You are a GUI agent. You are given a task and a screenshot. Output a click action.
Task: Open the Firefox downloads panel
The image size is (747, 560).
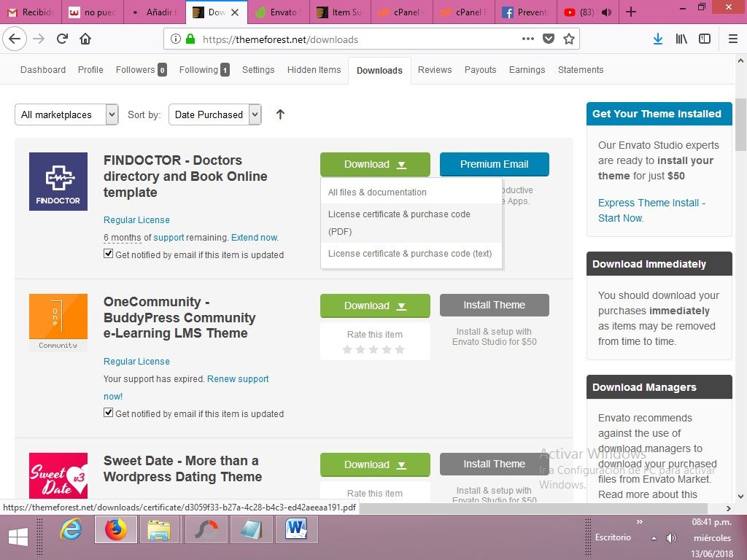pyautogui.click(x=658, y=39)
